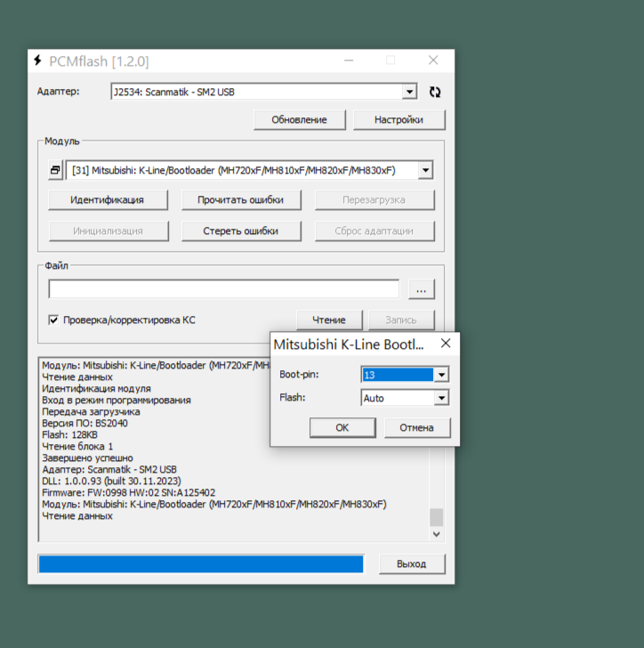Close the Mitsubishi K-Line Bootloader dialog
Screen dimensions: 644x648
[x=445, y=344]
